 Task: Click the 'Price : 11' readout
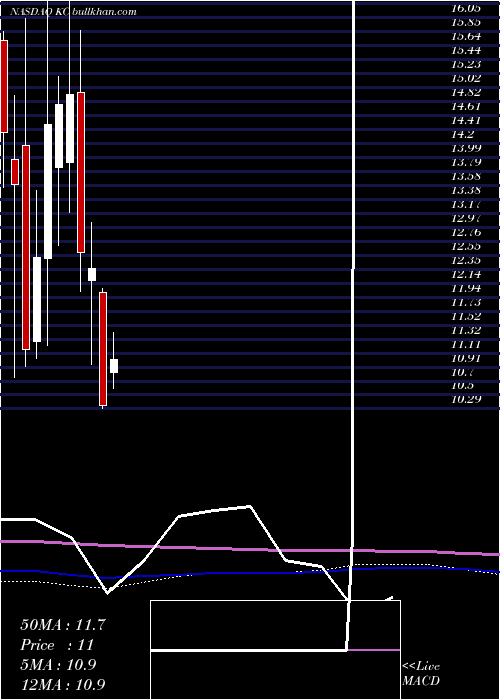point(57,645)
